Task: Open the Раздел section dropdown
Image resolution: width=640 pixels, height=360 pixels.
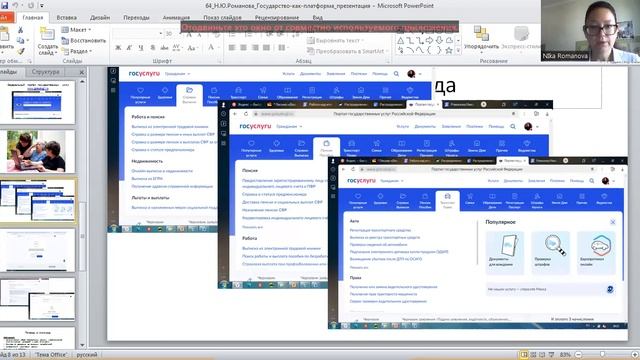Action: click(76, 51)
